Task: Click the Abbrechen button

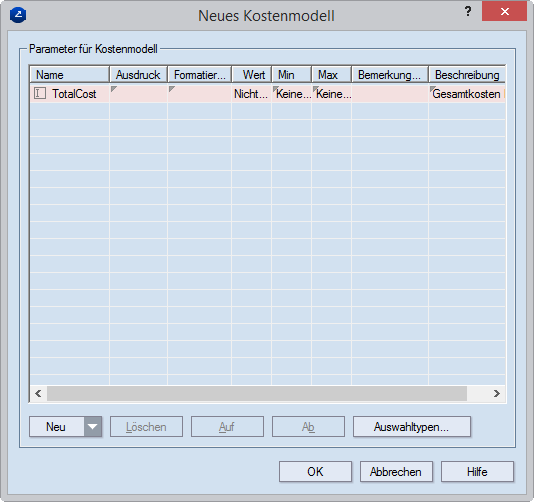Action: (396, 472)
